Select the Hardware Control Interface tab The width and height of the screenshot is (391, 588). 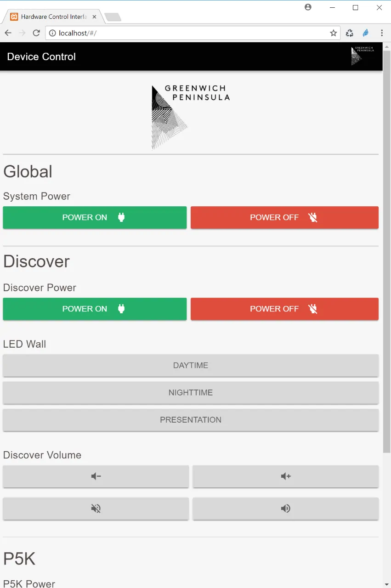53,17
